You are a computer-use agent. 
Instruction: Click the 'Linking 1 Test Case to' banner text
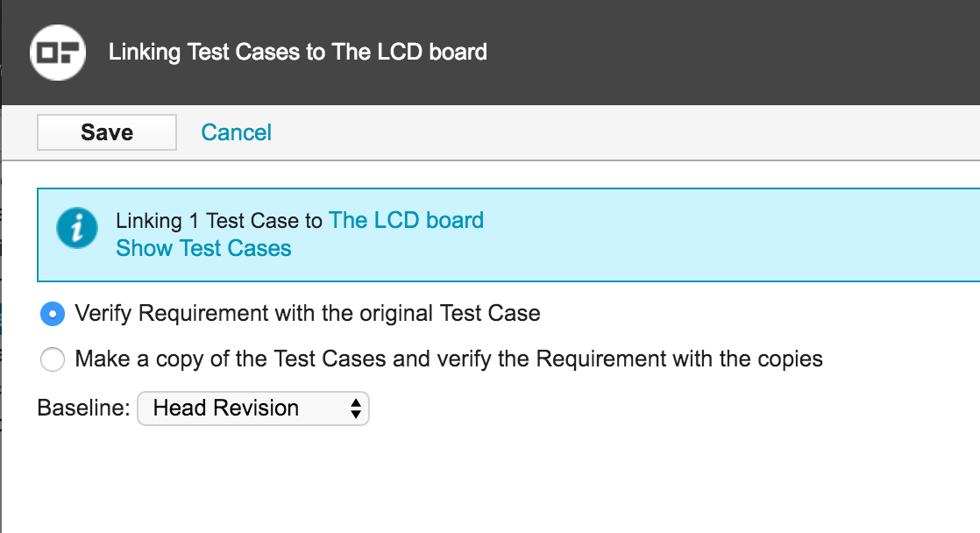pyautogui.click(x=219, y=220)
